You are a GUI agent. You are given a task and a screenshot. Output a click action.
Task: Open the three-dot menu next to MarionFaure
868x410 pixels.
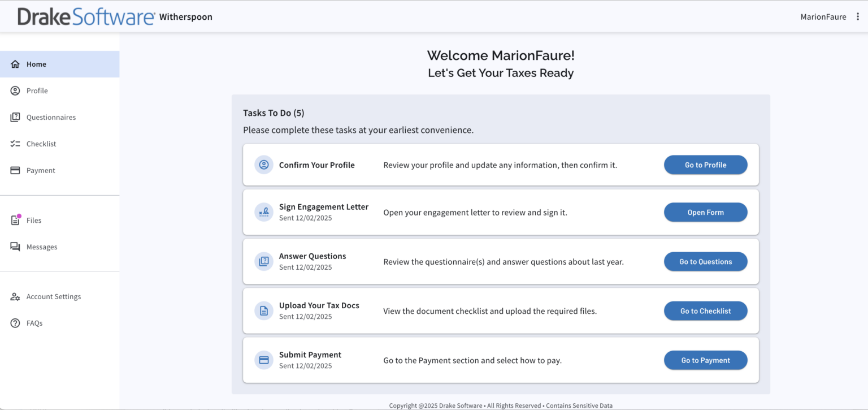click(x=858, y=16)
